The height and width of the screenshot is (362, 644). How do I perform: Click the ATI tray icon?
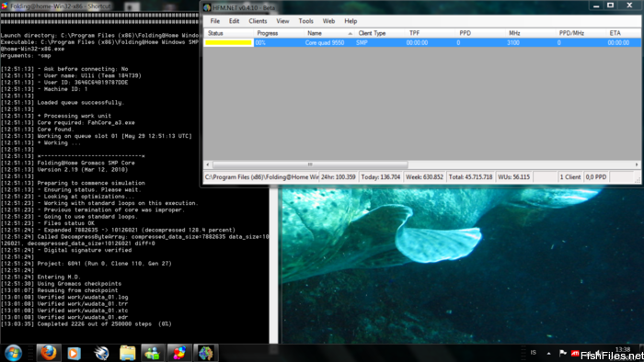click(575, 353)
